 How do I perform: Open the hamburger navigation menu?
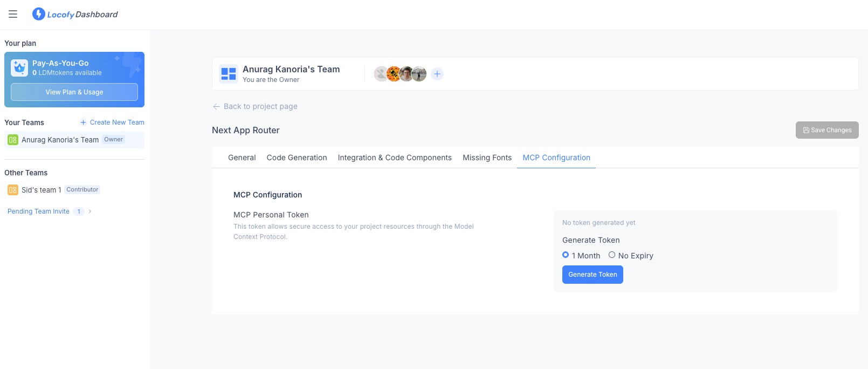coord(12,14)
